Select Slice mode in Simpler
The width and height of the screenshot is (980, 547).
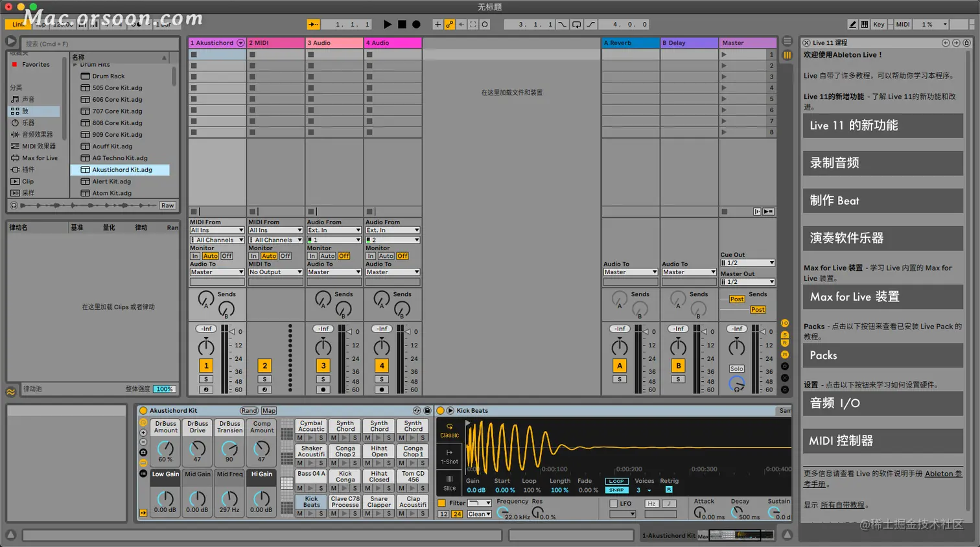click(449, 483)
